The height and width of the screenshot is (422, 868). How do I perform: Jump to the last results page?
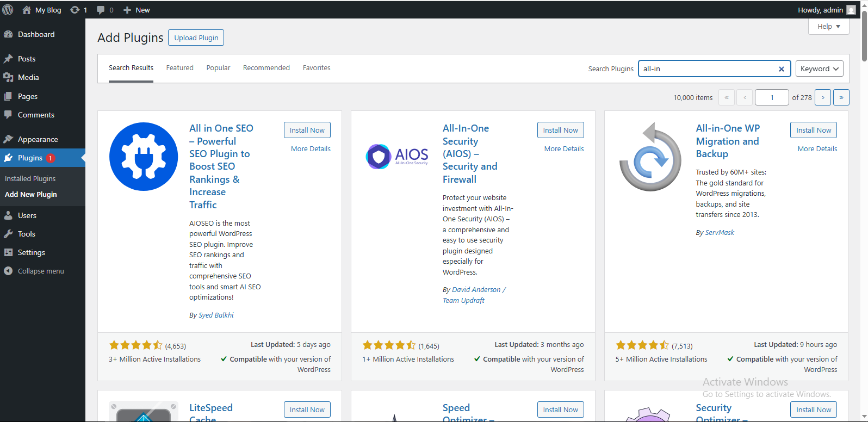(x=841, y=97)
